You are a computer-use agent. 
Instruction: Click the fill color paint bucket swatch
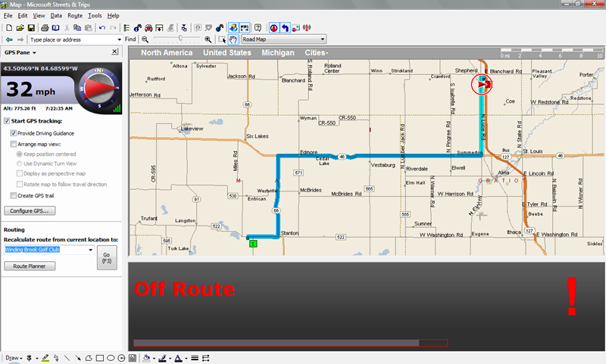tap(146, 358)
